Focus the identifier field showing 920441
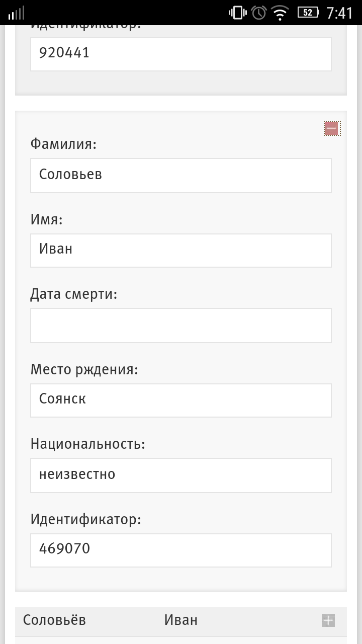The width and height of the screenshot is (362, 644). 181,54
